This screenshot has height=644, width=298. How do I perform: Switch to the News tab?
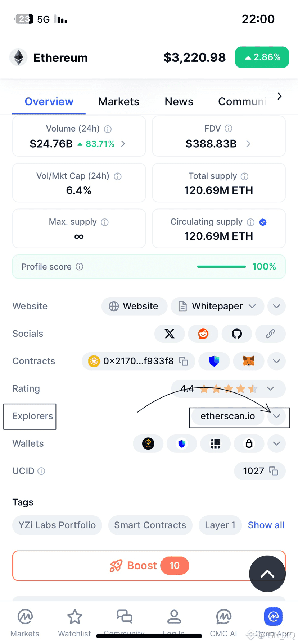pyautogui.click(x=179, y=102)
